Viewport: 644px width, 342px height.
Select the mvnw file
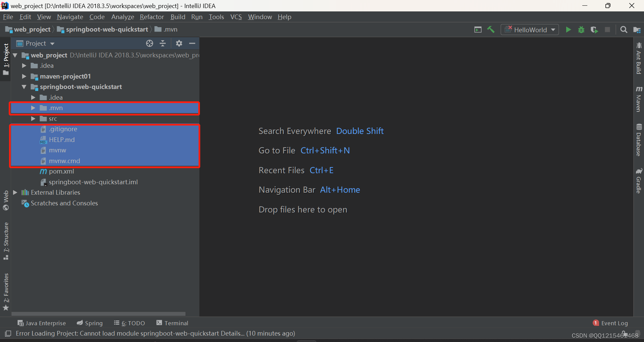[x=105, y=150]
